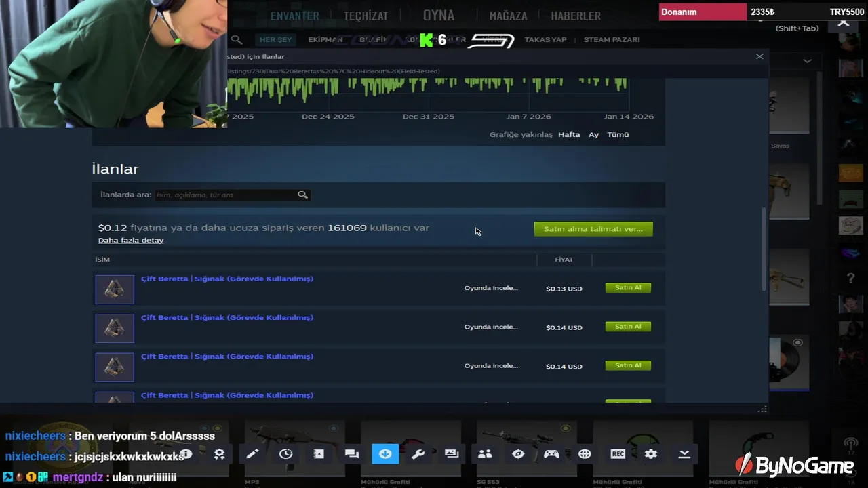
Task: Collapse the toolbar with the down-arrow bar icon
Action: (x=684, y=454)
